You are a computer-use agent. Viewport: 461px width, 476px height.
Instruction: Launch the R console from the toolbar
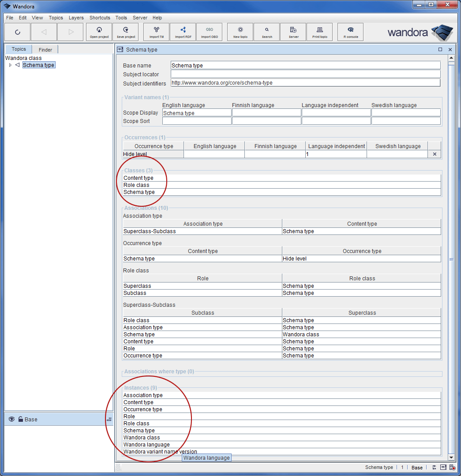350,32
